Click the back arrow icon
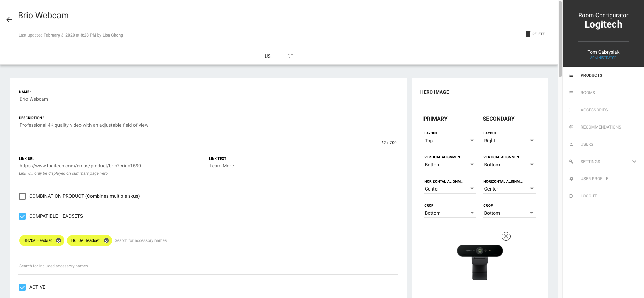This screenshot has height=298, width=644. point(9,20)
